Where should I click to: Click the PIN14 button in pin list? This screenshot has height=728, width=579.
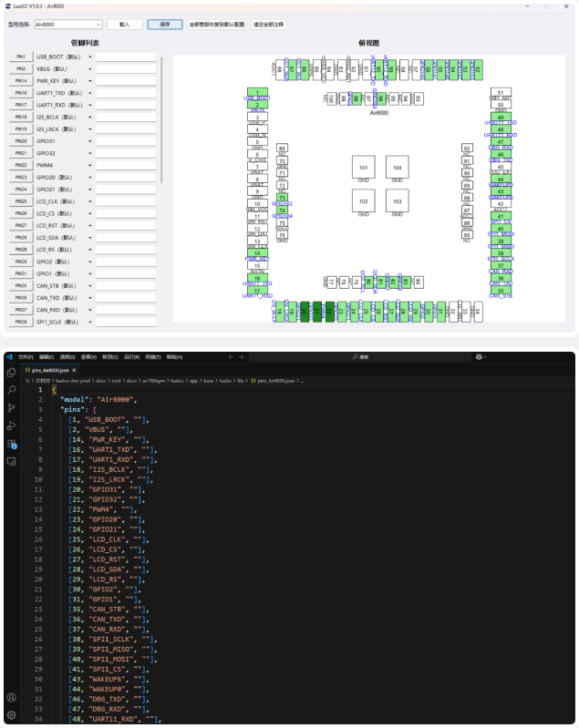[x=21, y=81]
